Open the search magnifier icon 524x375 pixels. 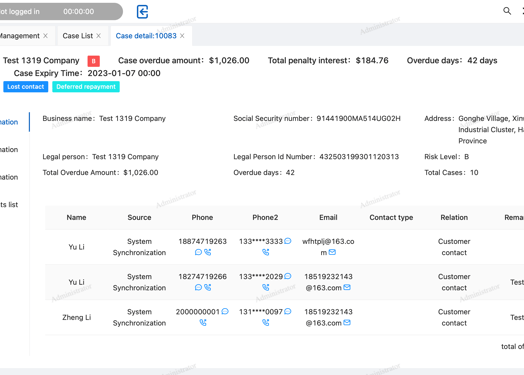[507, 11]
